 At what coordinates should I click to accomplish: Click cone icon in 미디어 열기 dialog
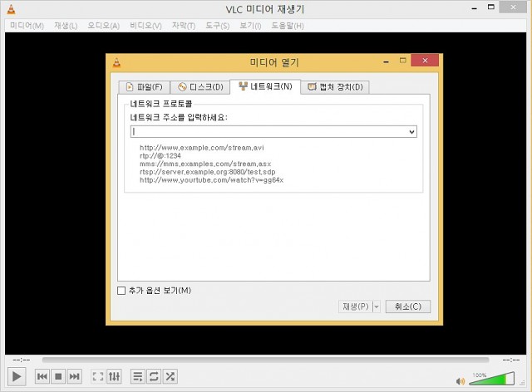(x=116, y=62)
